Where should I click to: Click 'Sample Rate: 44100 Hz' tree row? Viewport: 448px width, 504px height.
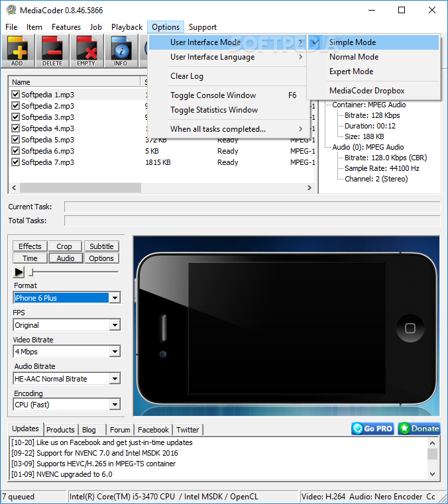coord(382,168)
